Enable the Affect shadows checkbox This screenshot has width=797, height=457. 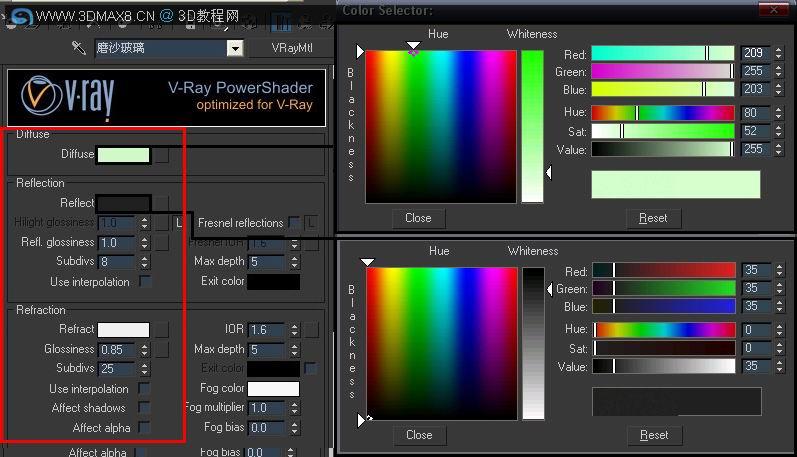[144, 407]
